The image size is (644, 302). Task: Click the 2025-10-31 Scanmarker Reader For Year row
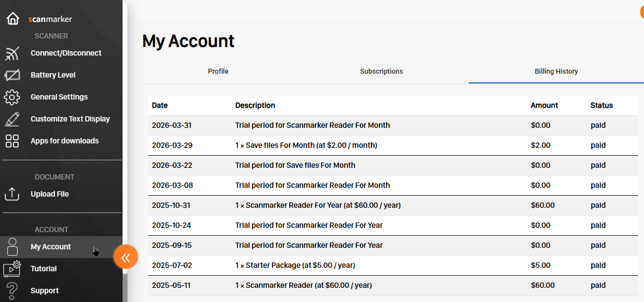[318, 205]
